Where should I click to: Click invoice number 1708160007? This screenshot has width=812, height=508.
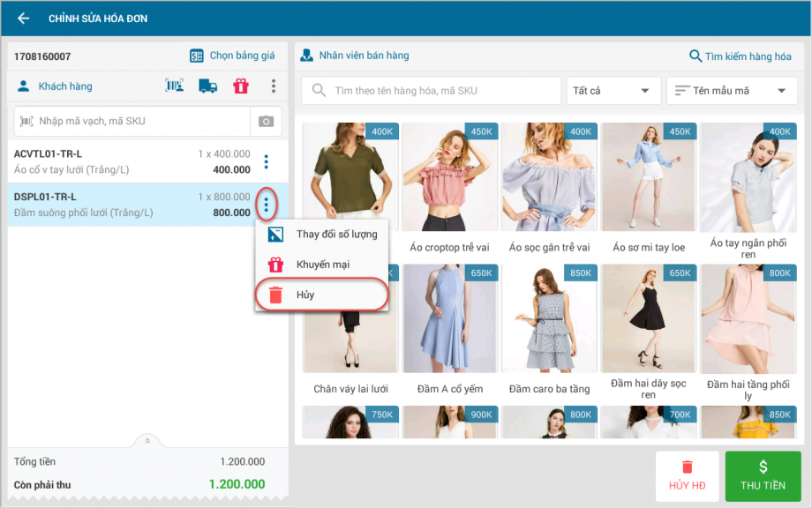pos(42,56)
